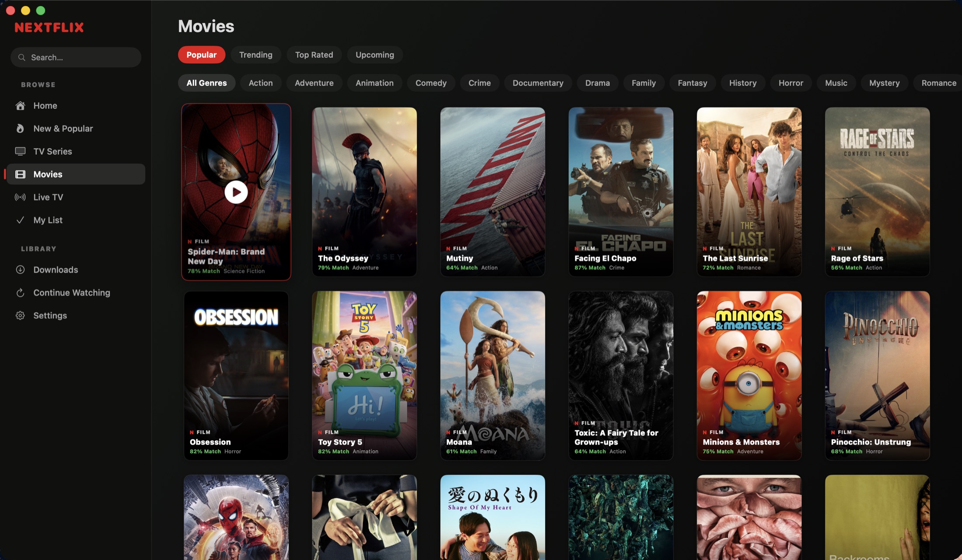
Task: Open the Upcoming tab
Action: [375, 55]
